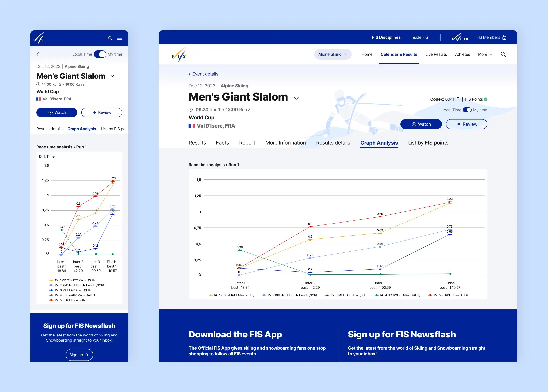Screen dimensions: 548x392
Task: Open the hamburger menu in mobile view
Action: pyautogui.click(x=119, y=38)
